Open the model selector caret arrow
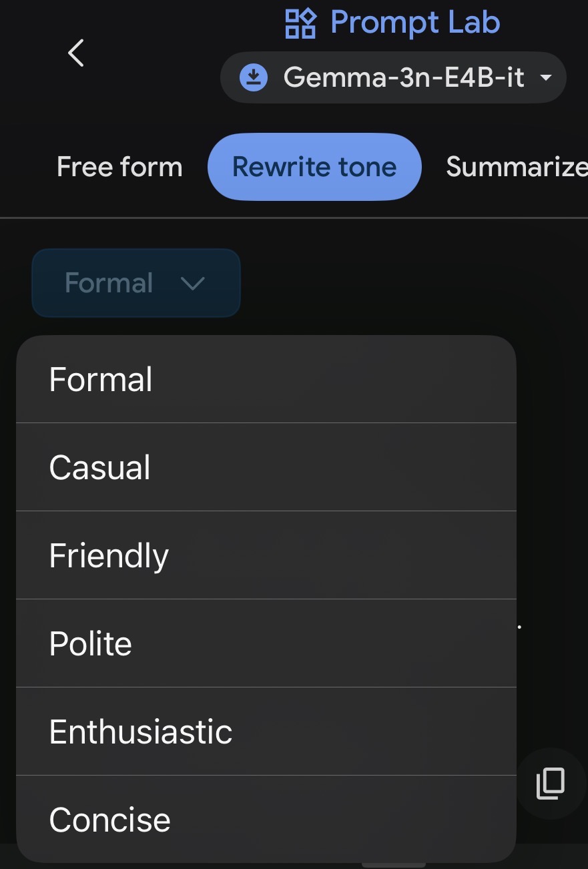Viewport: 588px width, 869px height. coord(546,78)
